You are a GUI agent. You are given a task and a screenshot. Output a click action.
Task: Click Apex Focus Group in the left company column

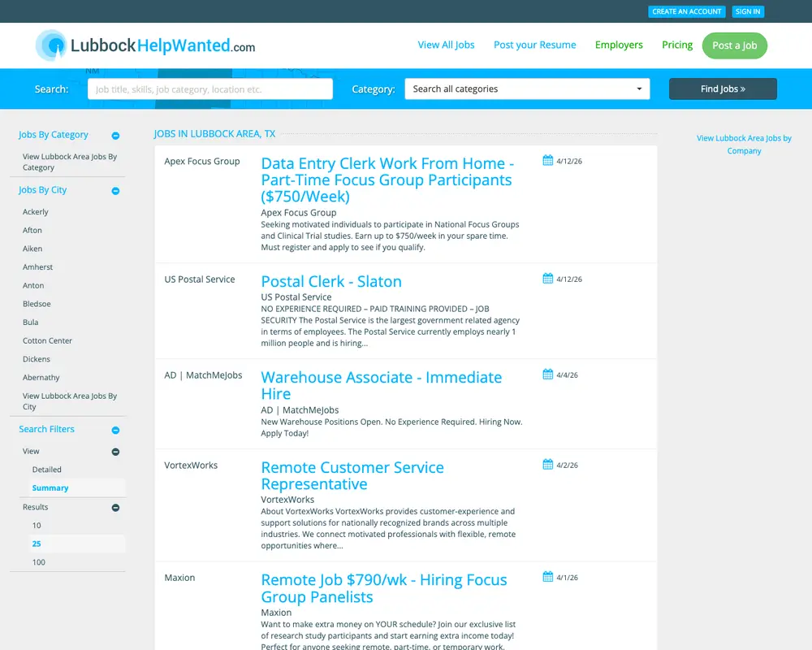pyautogui.click(x=202, y=161)
